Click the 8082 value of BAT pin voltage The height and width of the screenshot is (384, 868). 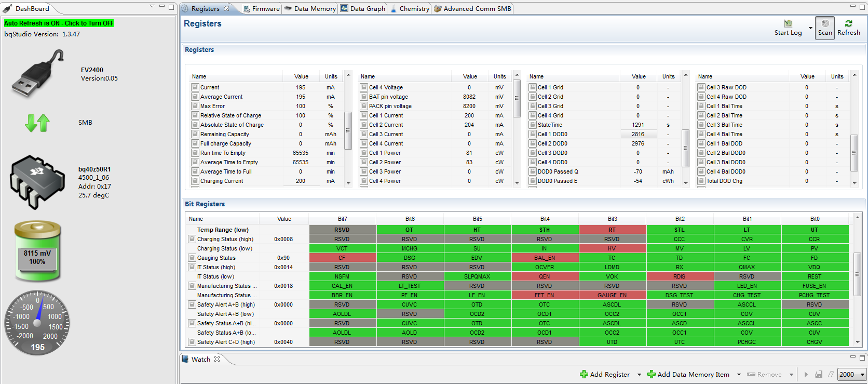(x=469, y=97)
